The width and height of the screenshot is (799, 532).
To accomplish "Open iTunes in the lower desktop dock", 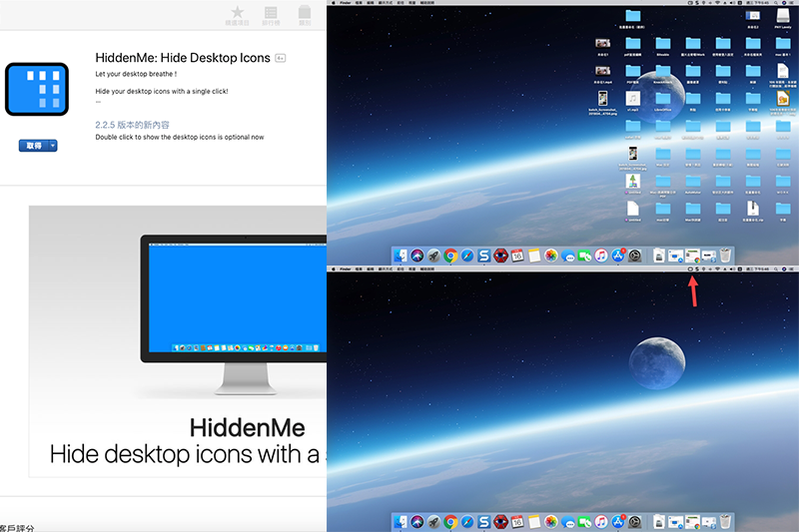I will point(601,521).
